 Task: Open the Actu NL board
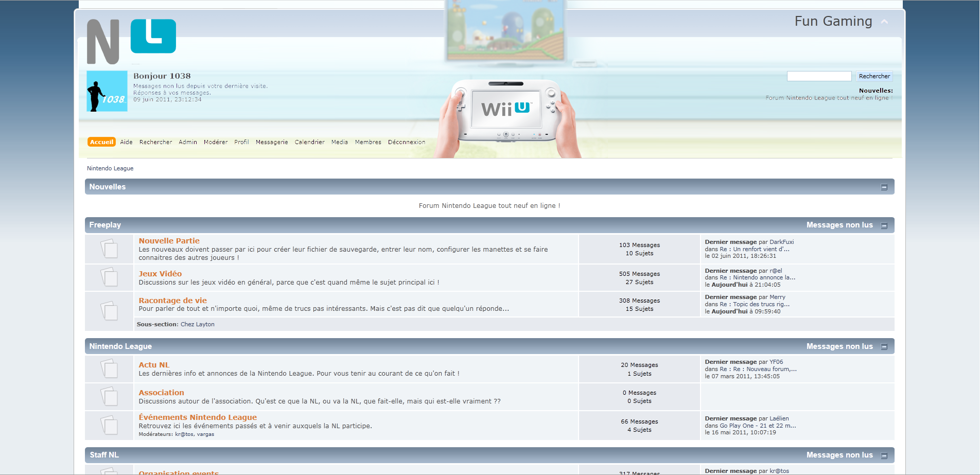click(154, 365)
